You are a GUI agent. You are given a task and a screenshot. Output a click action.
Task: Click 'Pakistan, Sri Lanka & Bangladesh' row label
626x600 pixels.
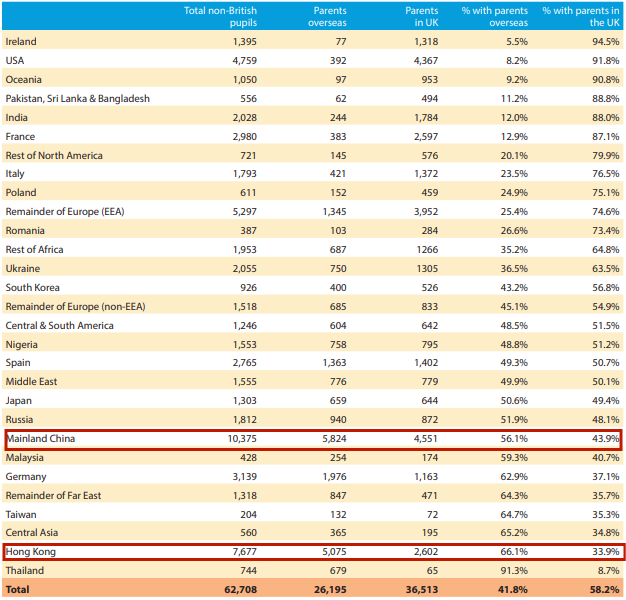click(77, 99)
